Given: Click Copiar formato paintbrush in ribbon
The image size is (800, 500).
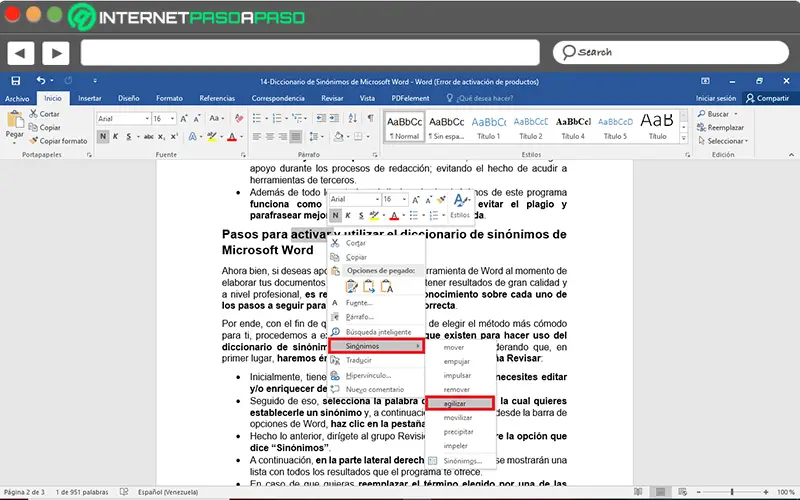Looking at the screenshot, I should [x=34, y=141].
